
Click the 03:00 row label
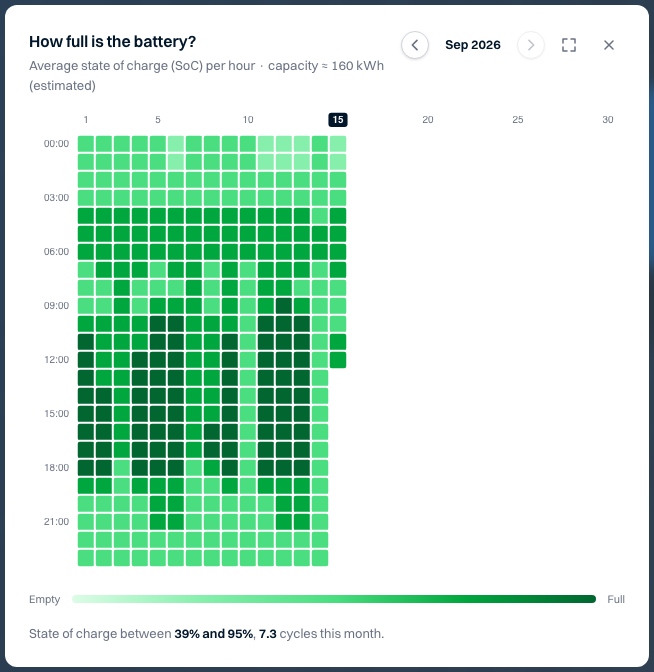point(56,198)
